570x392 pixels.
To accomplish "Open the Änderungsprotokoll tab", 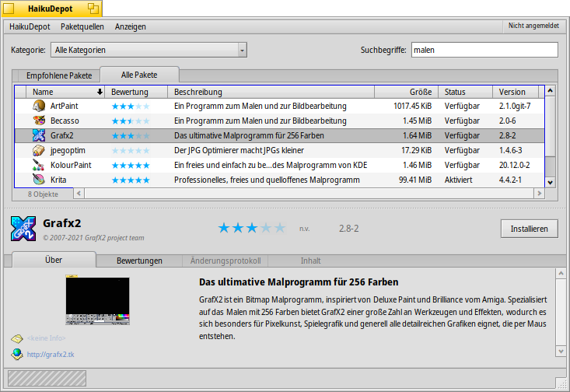I will [x=226, y=261].
